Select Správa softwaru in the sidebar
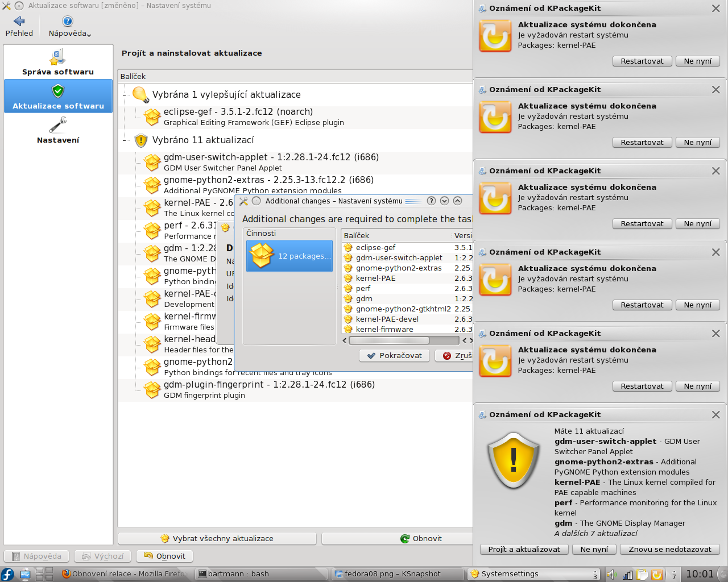This screenshot has width=728, height=582. 58,62
